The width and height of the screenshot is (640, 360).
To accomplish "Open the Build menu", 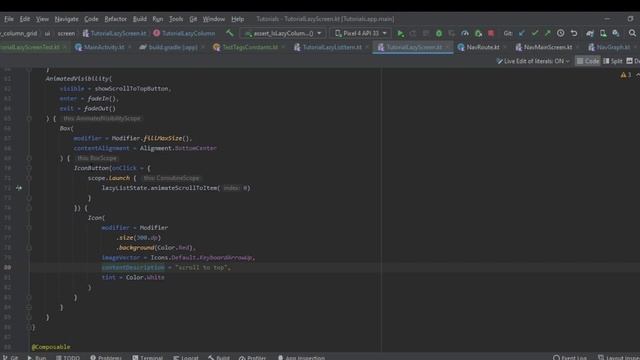I will (140, 19).
